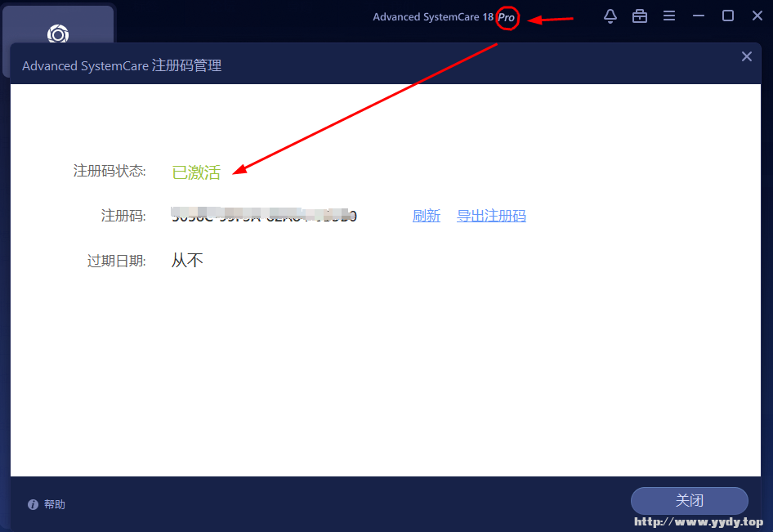Click the 关闭 button
The height and width of the screenshot is (532, 773).
689,500
